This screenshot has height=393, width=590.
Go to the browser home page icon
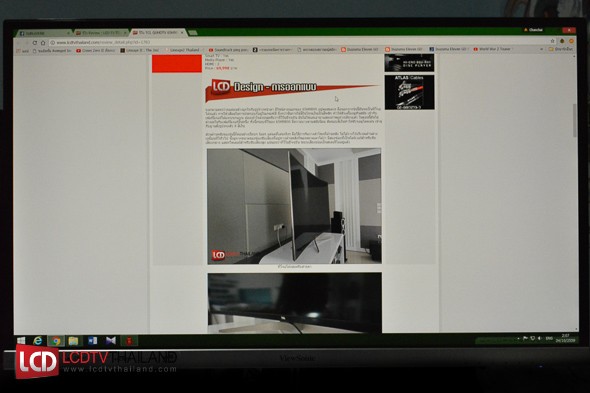coord(43,43)
